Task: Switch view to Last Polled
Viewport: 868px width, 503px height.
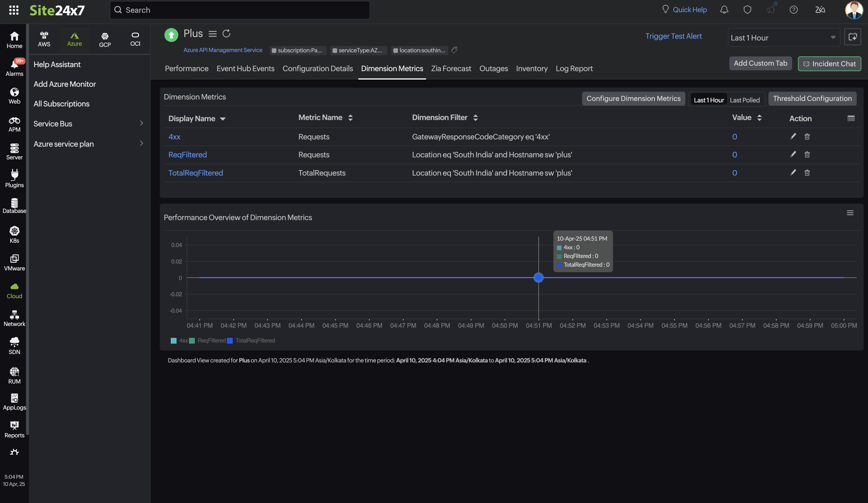Action: coord(744,100)
